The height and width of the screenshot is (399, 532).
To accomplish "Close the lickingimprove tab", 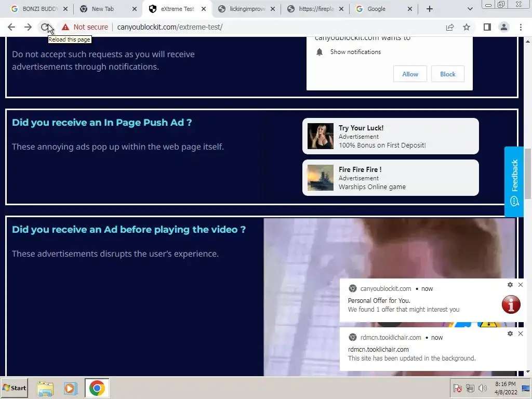I will tap(272, 9).
